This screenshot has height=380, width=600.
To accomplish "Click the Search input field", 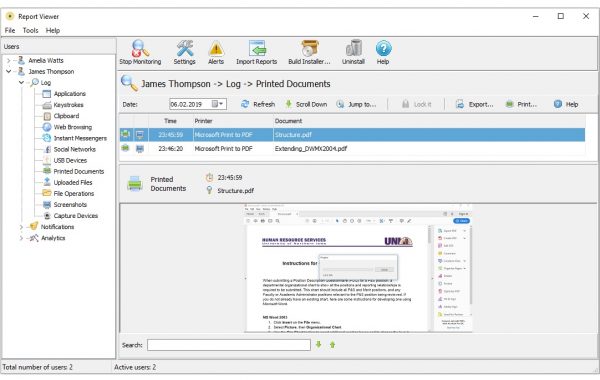I will click(x=229, y=345).
